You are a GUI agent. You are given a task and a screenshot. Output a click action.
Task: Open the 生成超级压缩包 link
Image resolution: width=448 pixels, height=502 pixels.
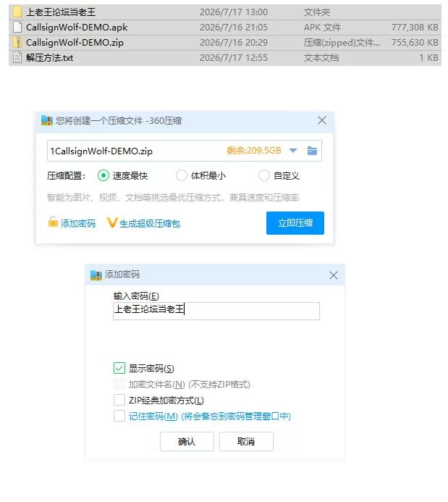pos(150,223)
